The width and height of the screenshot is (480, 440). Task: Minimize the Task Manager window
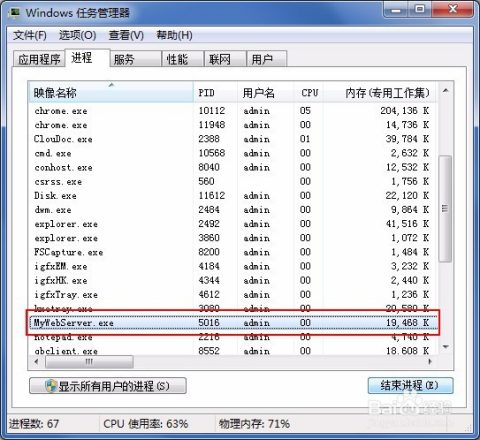point(396,9)
